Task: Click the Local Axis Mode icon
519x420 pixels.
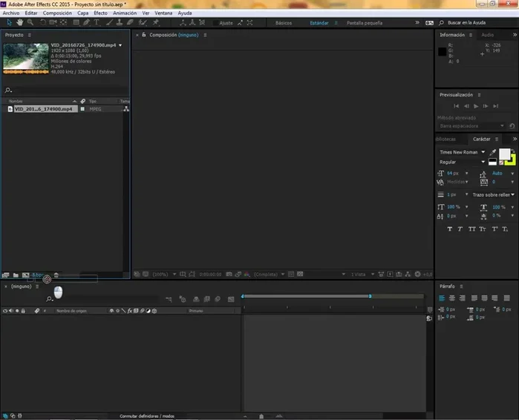Action: click(x=183, y=22)
